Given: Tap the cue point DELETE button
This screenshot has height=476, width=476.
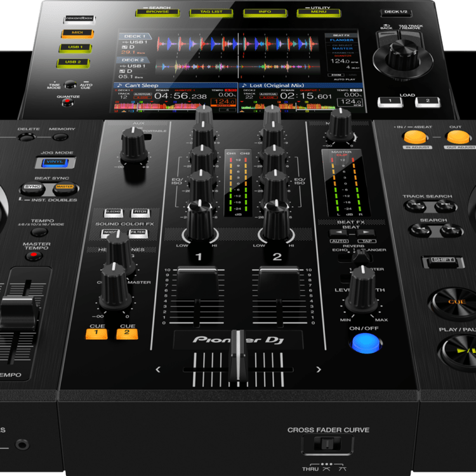Looking at the screenshot, I should 27,138.
